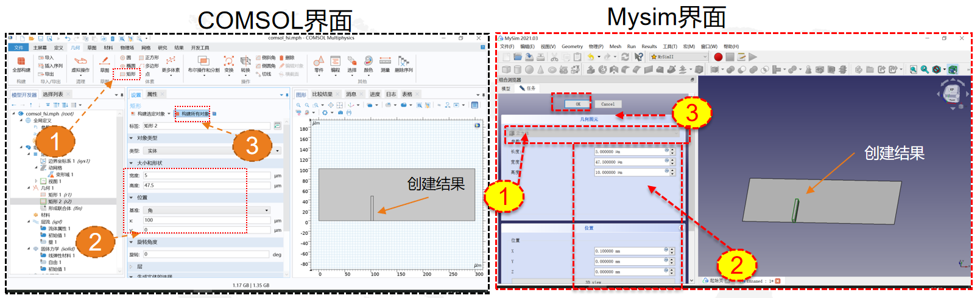Image resolution: width=980 pixels, height=298 pixels.
Task: Click 全部构建 build-all icon in COMSOL
Action: click(x=21, y=64)
